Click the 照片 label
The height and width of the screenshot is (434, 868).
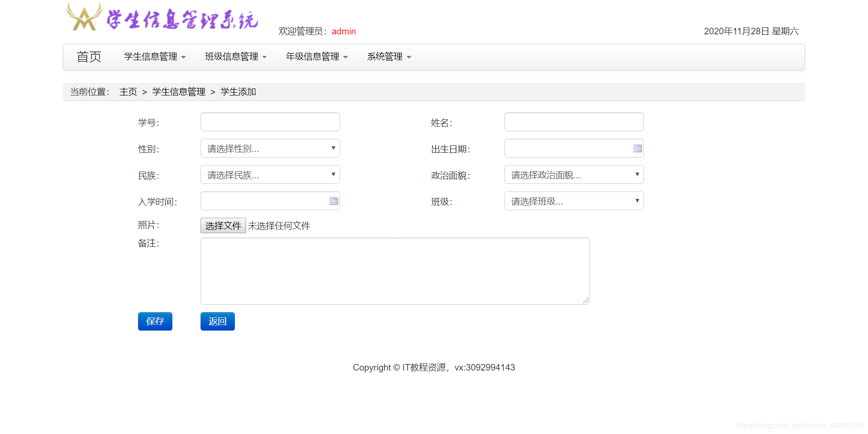[148, 225]
